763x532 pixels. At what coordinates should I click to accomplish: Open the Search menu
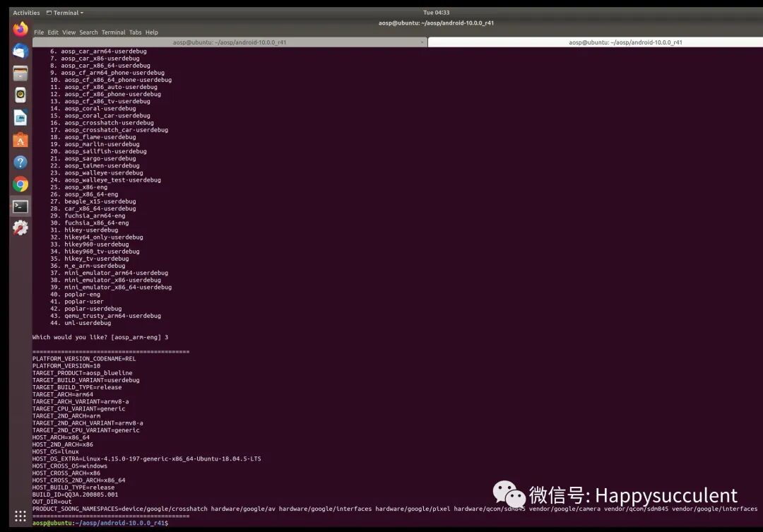(x=88, y=32)
